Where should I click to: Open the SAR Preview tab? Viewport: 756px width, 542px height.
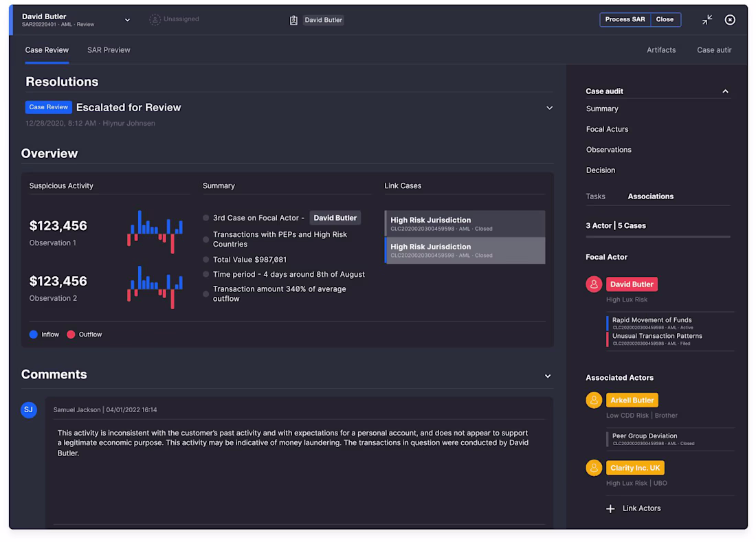[x=109, y=50]
